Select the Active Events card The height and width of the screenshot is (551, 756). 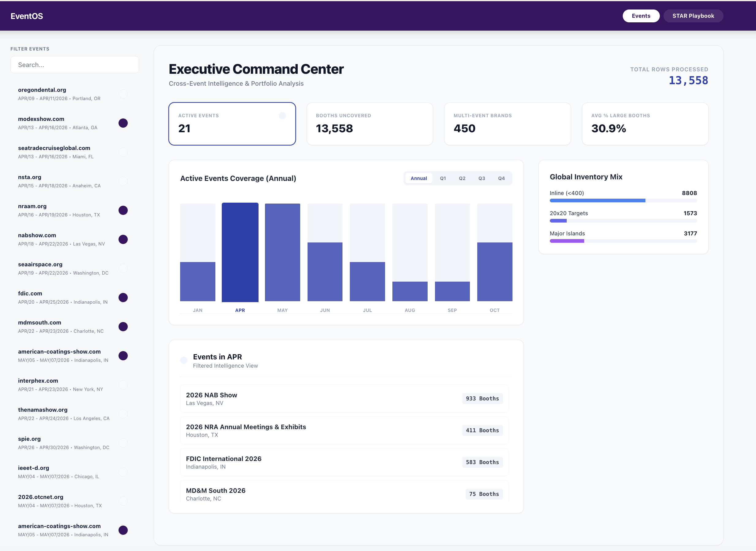click(232, 124)
